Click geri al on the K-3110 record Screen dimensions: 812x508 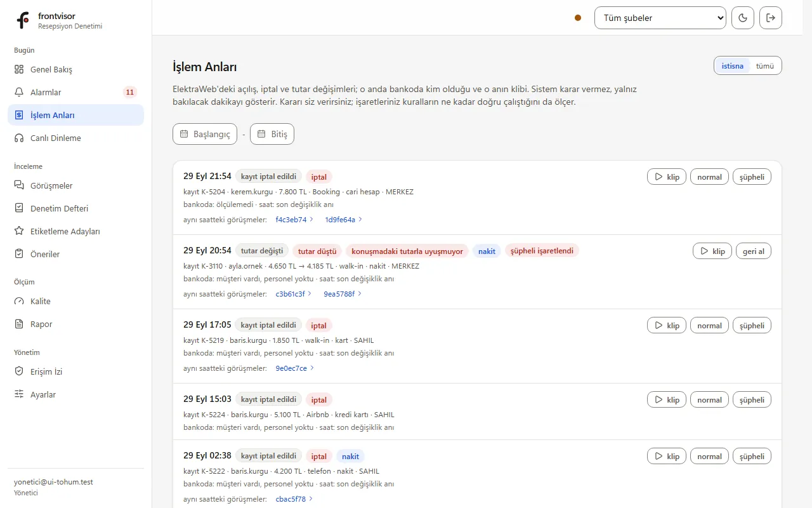click(754, 251)
